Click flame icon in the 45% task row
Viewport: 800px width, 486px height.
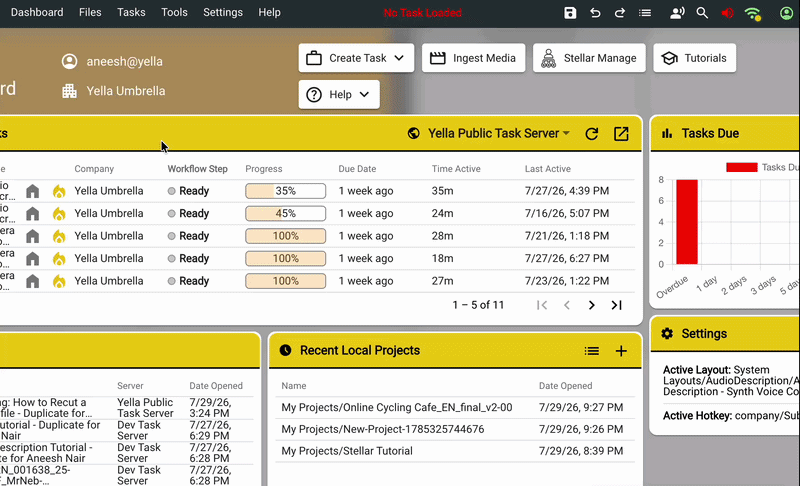[x=59, y=214]
